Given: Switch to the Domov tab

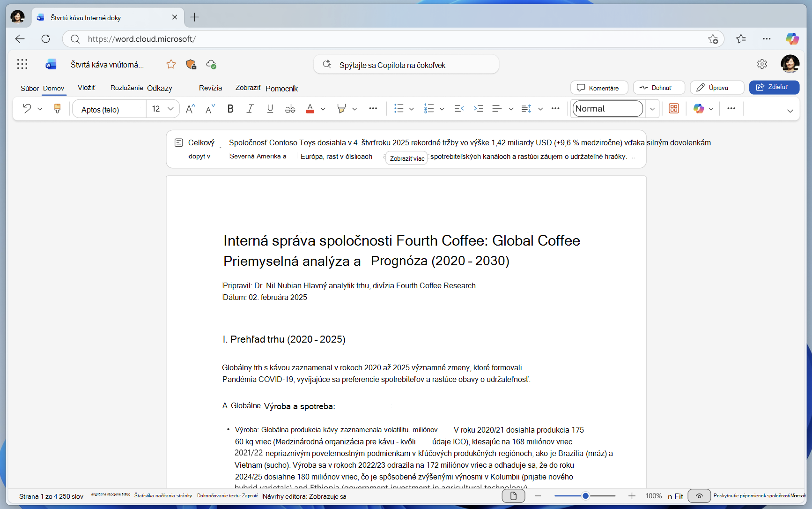Looking at the screenshot, I should click(54, 88).
